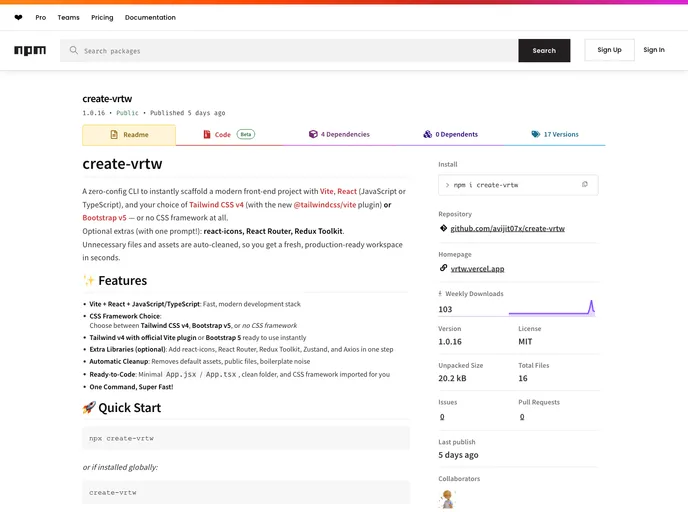Open the Documentation link
Image resolution: width=688 pixels, height=512 pixels.
150,18
